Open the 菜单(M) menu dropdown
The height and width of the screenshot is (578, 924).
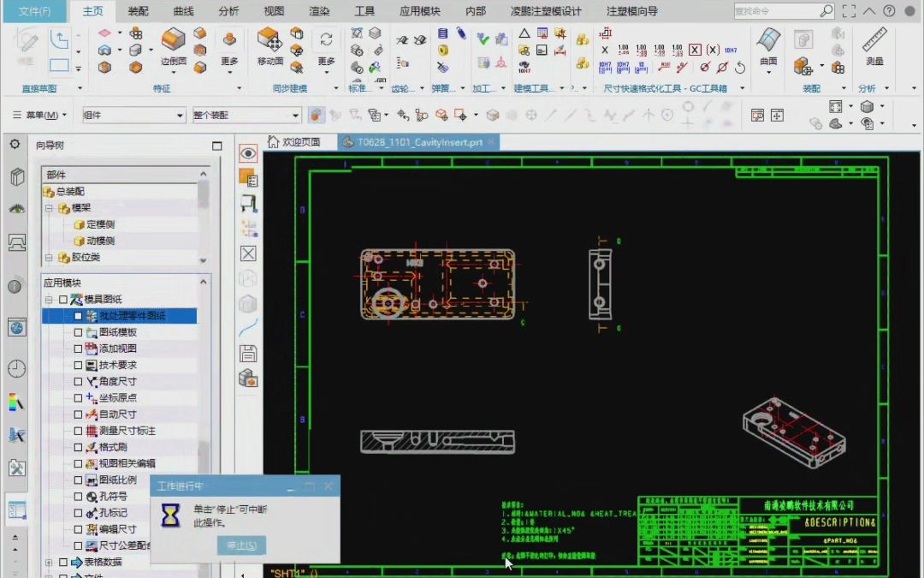(x=39, y=115)
